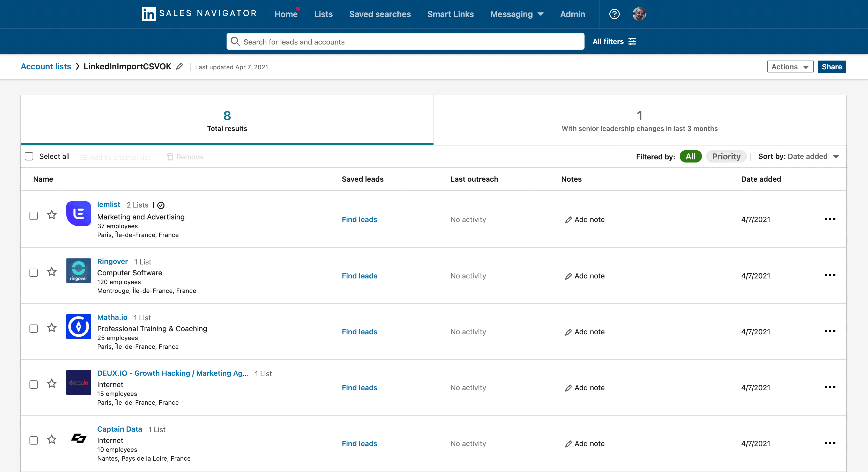This screenshot has width=868, height=472.
Task: Focus the leads and accounts search field
Action: tap(405, 41)
